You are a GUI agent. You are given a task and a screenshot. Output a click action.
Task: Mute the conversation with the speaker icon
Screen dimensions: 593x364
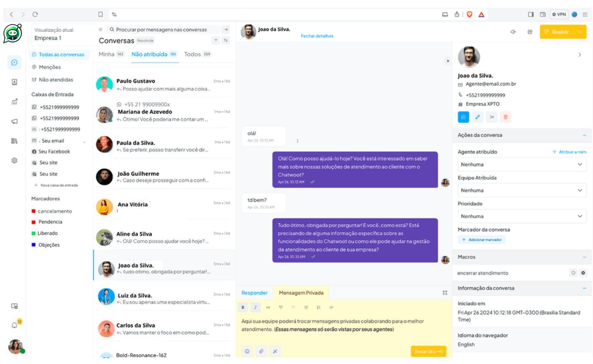click(513, 32)
